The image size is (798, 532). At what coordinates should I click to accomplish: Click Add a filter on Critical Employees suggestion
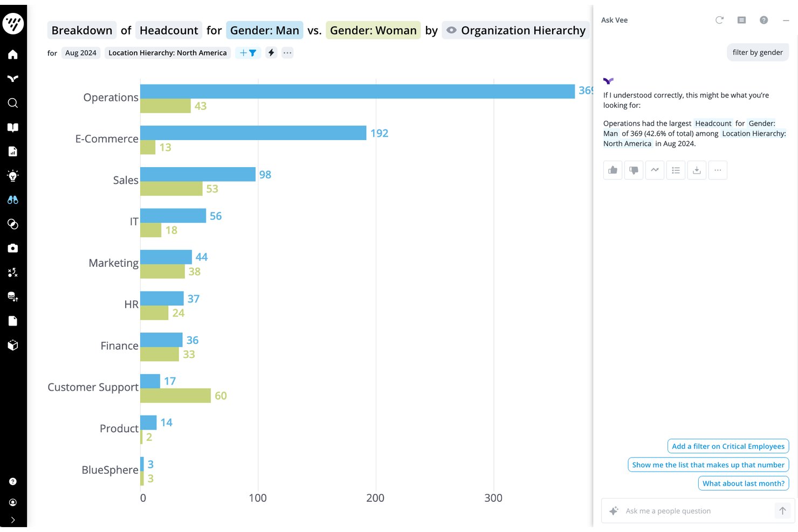(728, 446)
